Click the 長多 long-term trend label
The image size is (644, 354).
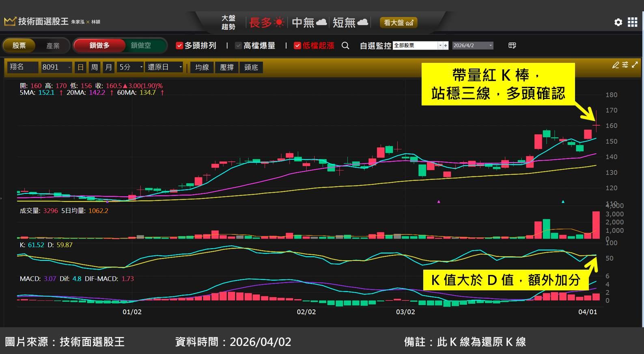point(260,23)
